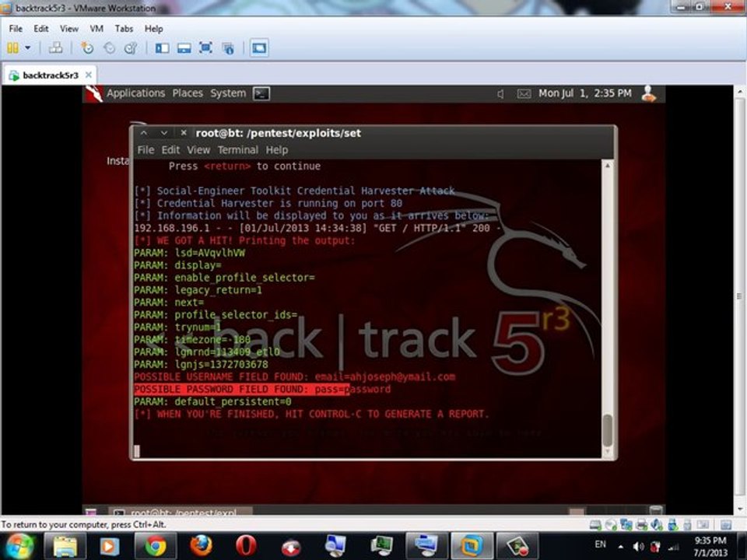Open the Places menu
Screen dimensions: 747x560
[188, 93]
